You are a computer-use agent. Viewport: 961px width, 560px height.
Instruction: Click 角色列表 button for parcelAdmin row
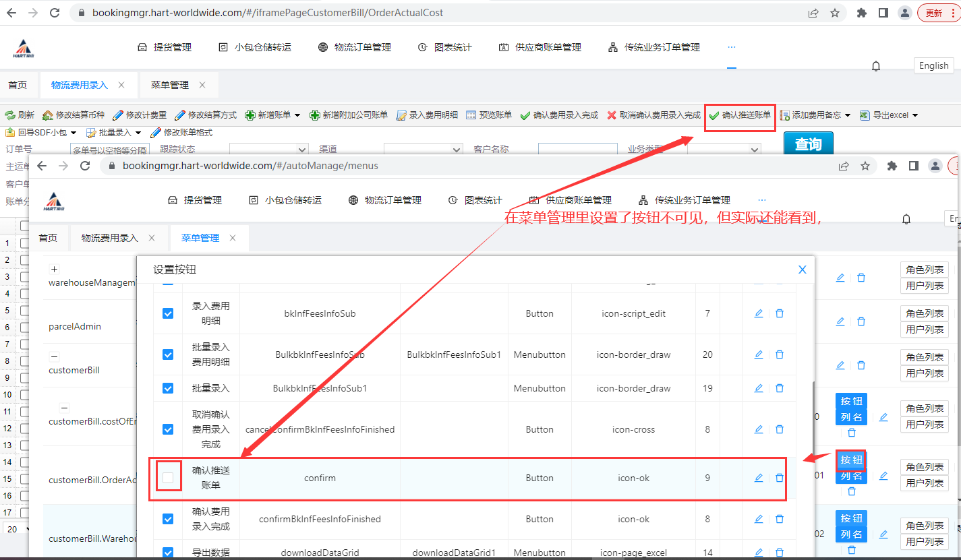coord(925,313)
